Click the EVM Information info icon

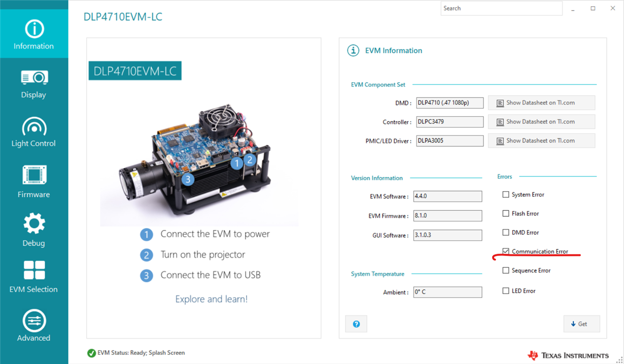(x=353, y=50)
